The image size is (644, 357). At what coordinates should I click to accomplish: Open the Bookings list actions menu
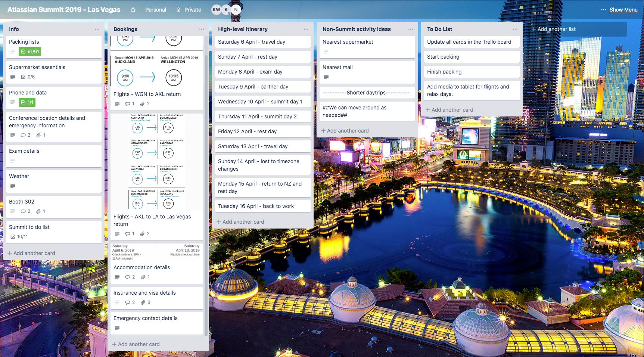(x=202, y=29)
